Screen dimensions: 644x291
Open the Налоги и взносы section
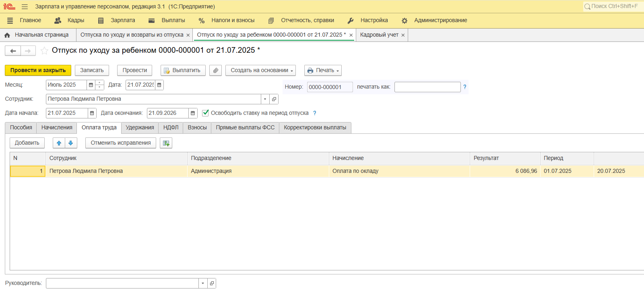click(227, 21)
